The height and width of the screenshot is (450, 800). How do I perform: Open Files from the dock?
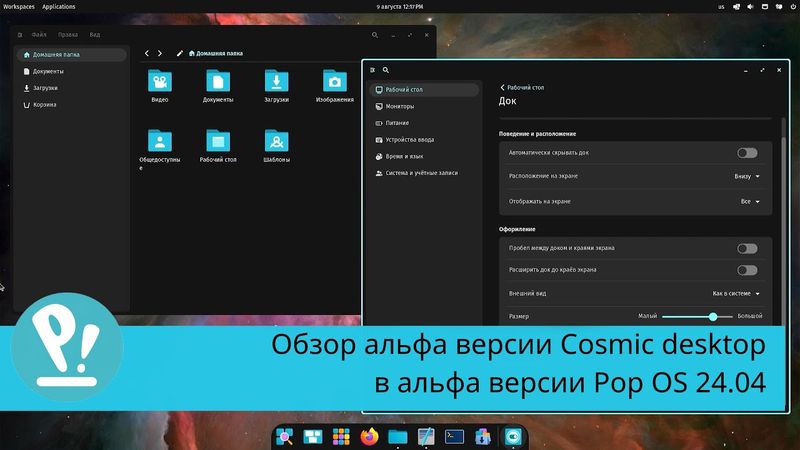pos(397,437)
